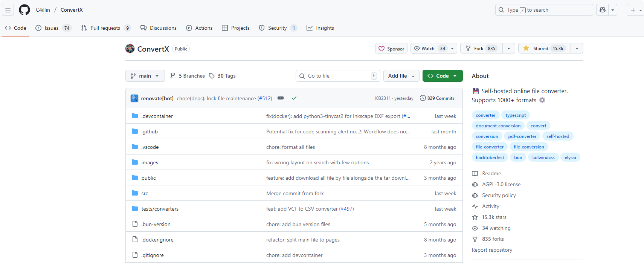644x263 pixels.
Task: Focus the Go to file search box
Action: (338, 76)
